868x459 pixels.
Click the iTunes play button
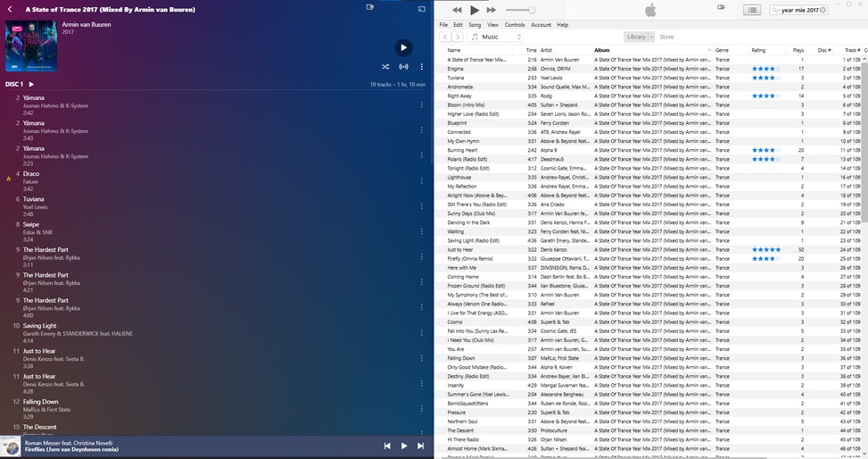pos(475,10)
